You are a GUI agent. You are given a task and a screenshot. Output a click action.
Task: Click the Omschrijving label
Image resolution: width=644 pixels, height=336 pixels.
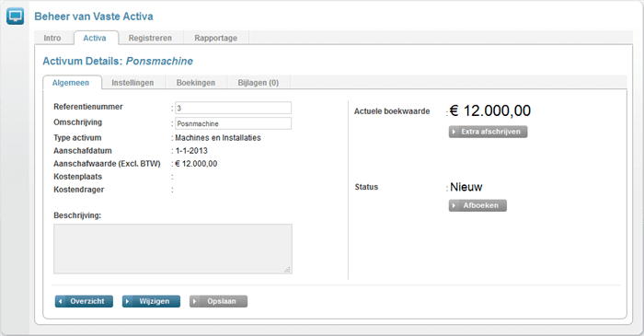click(77, 122)
